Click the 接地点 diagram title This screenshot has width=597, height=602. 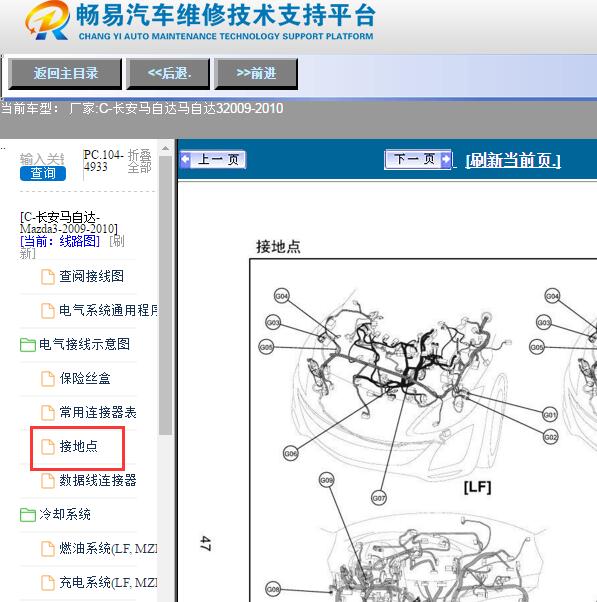(278, 246)
